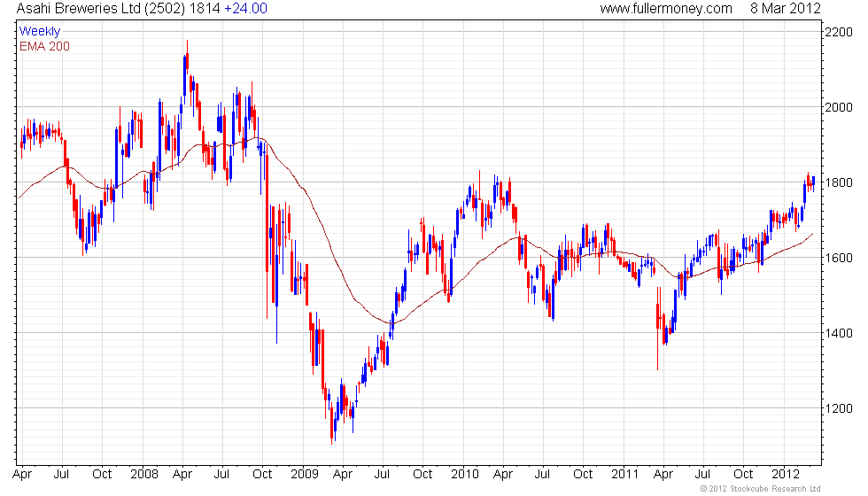
Task: Select the 2011 year label on time axis
Action: (625, 475)
